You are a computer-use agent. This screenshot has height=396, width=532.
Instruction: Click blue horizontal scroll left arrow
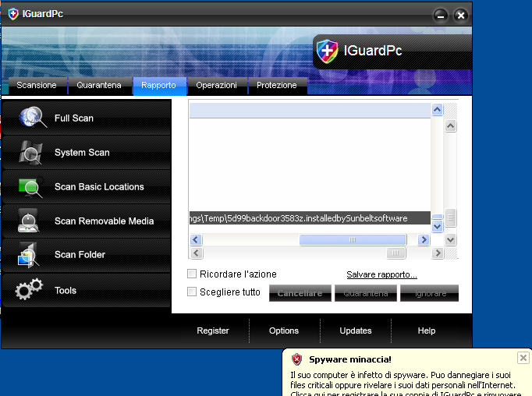click(196, 239)
